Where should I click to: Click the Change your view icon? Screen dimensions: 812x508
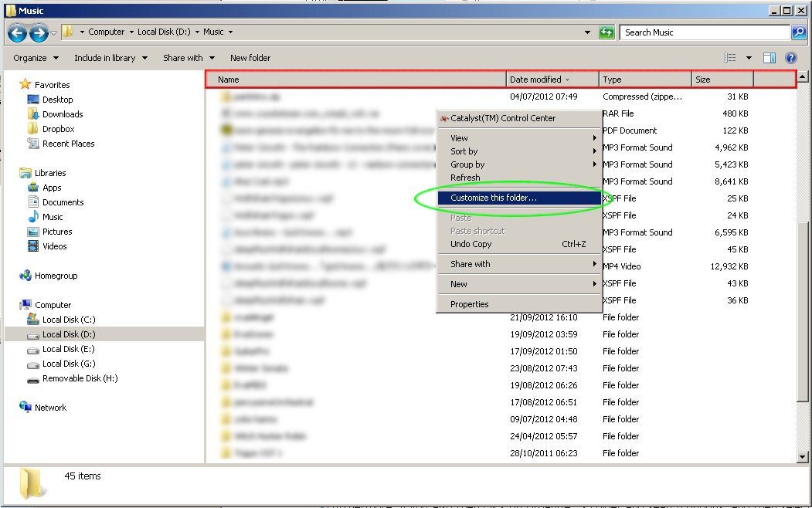click(x=730, y=58)
